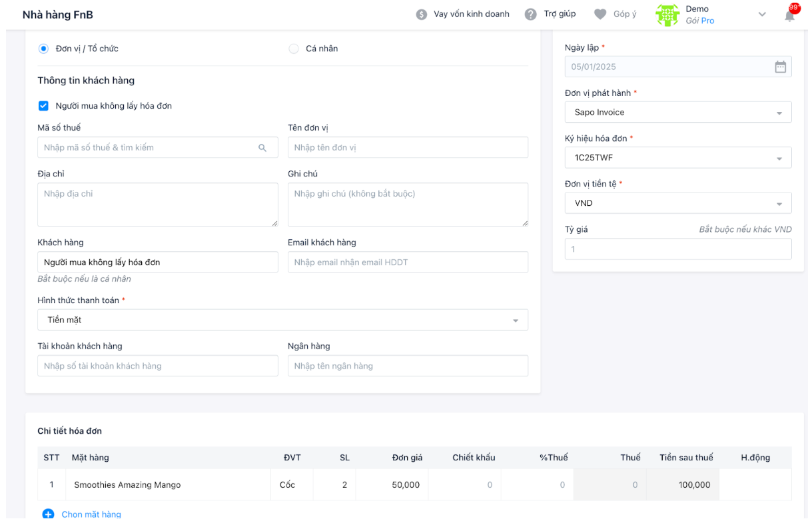Click the Tên đơn vị input field
812x523 pixels.
pyautogui.click(x=408, y=148)
